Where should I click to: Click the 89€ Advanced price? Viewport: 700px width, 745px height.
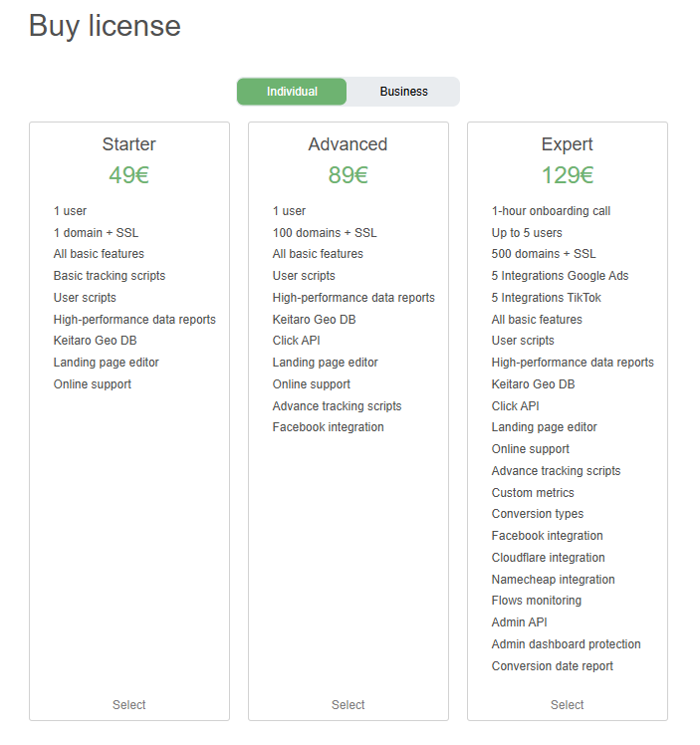point(349,175)
